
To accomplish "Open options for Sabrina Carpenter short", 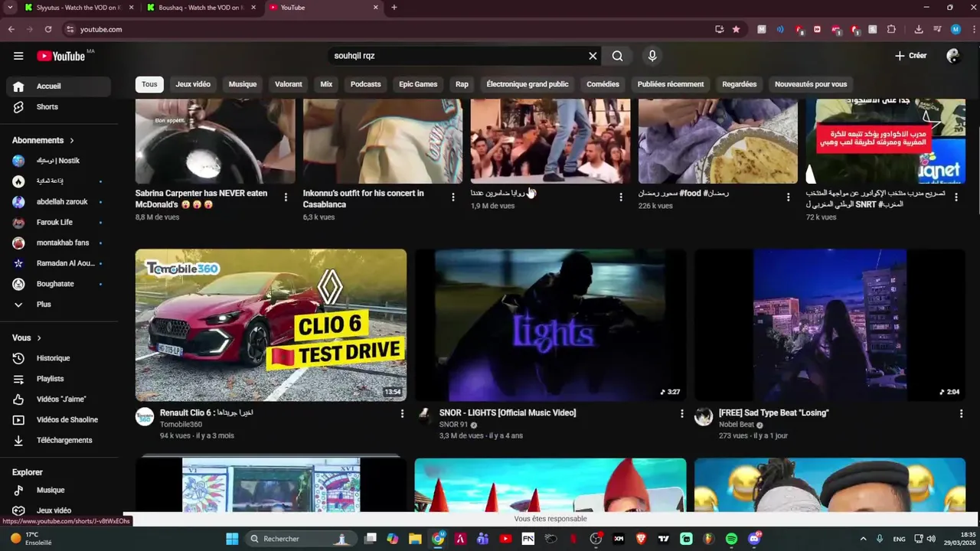I will click(286, 197).
